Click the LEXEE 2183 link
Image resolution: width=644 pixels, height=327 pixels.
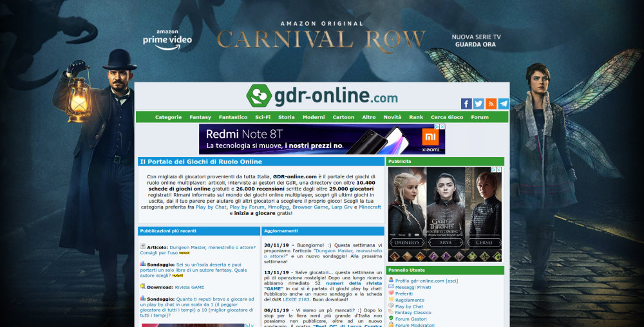coord(296,299)
